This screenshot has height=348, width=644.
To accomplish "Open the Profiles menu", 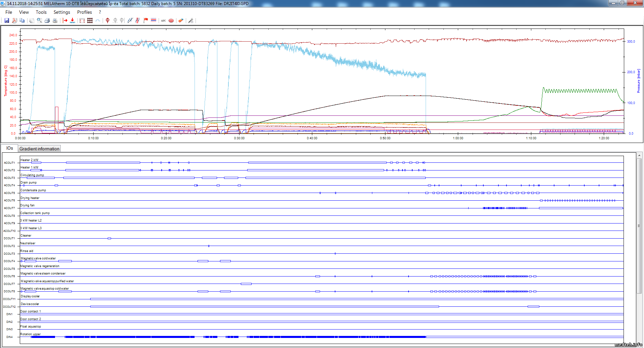I will tap(84, 12).
